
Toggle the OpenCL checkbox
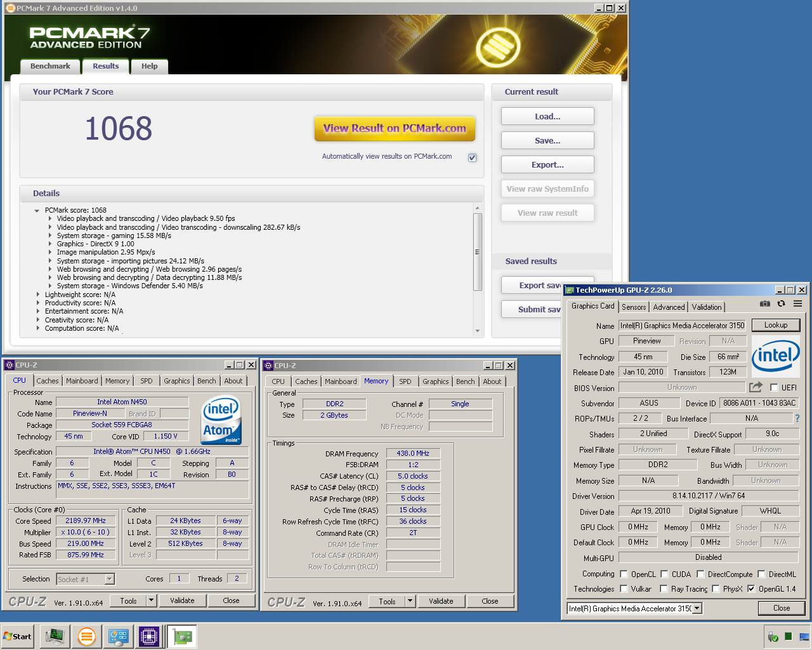pos(624,574)
